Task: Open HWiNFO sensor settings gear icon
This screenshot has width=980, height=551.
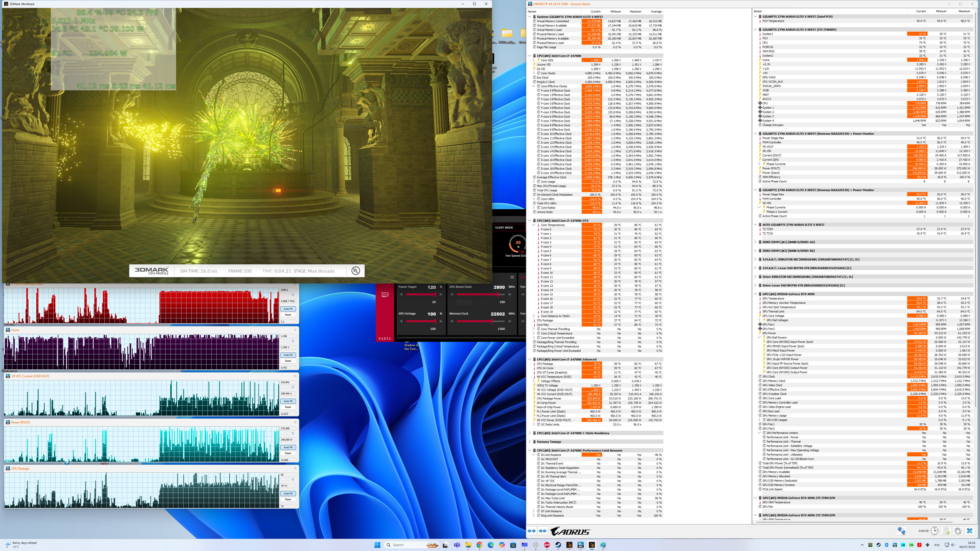Action: (x=958, y=531)
